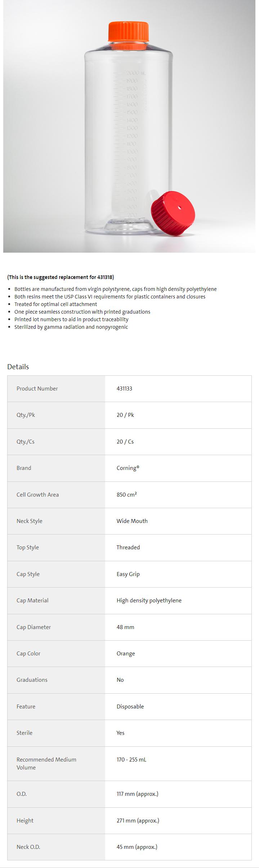Click the USP Class VI requirements bullet
The width and height of the screenshot is (259, 868).
point(110,297)
